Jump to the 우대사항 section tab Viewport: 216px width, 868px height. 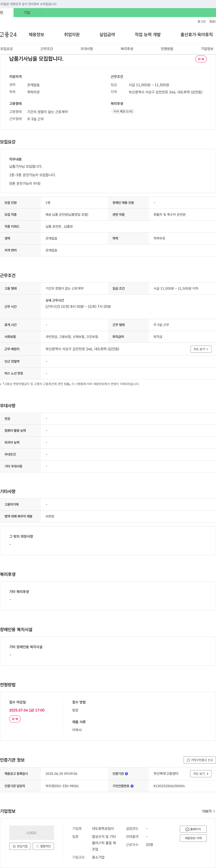coord(87,49)
